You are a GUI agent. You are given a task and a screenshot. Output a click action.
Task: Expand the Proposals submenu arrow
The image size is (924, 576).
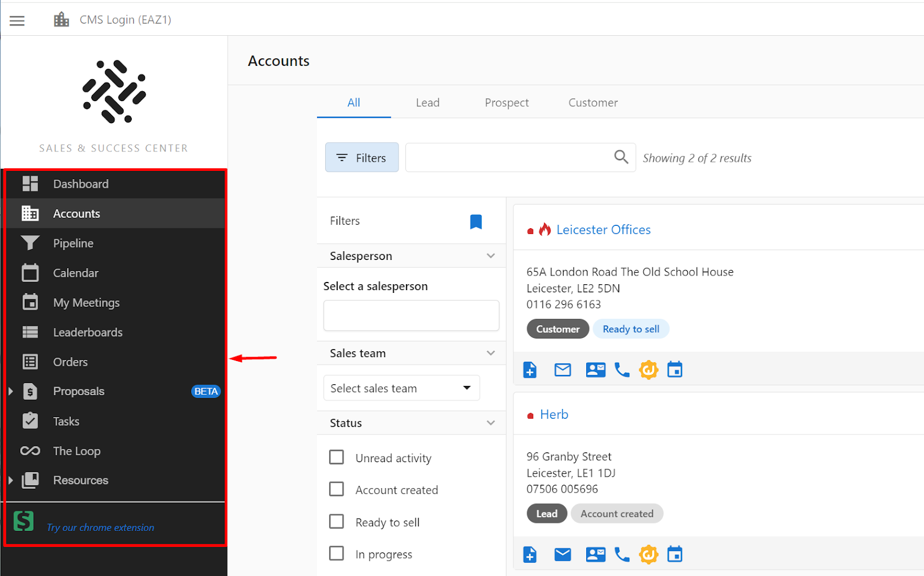coord(10,391)
